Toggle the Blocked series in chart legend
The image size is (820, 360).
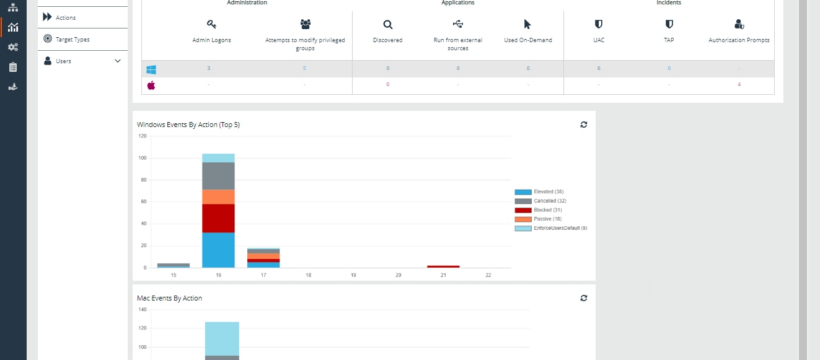pyautogui.click(x=548, y=210)
